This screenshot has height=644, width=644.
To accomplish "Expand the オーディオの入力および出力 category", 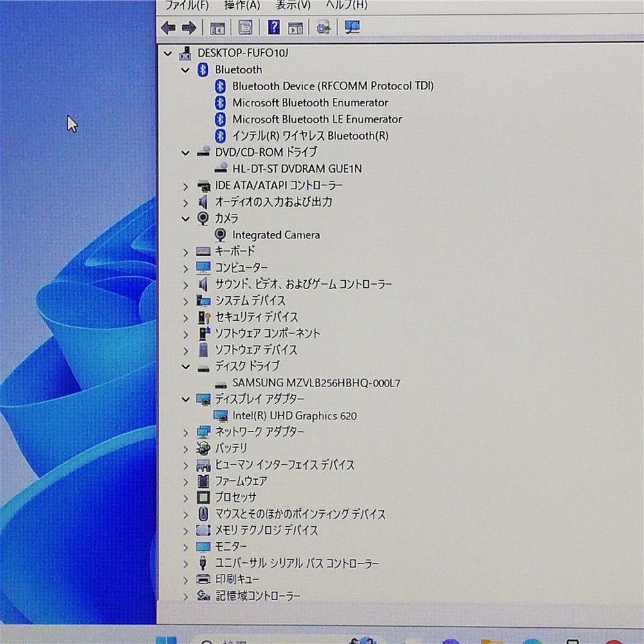I will coord(185,203).
